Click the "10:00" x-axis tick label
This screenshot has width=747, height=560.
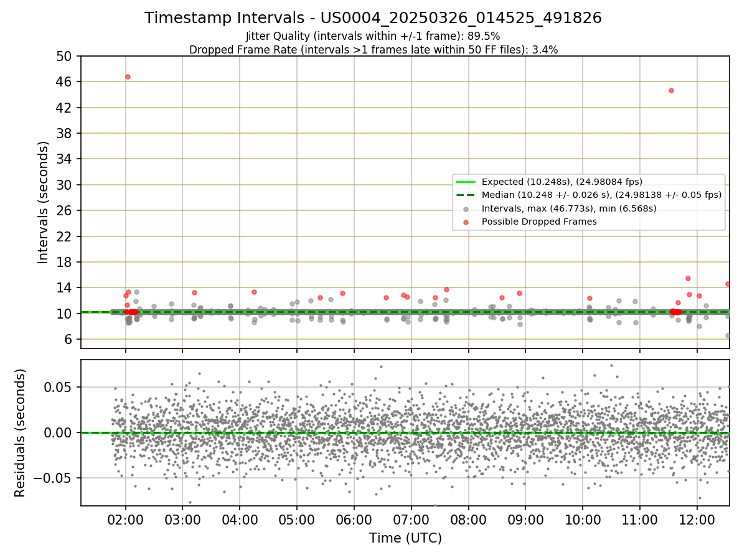(x=583, y=519)
